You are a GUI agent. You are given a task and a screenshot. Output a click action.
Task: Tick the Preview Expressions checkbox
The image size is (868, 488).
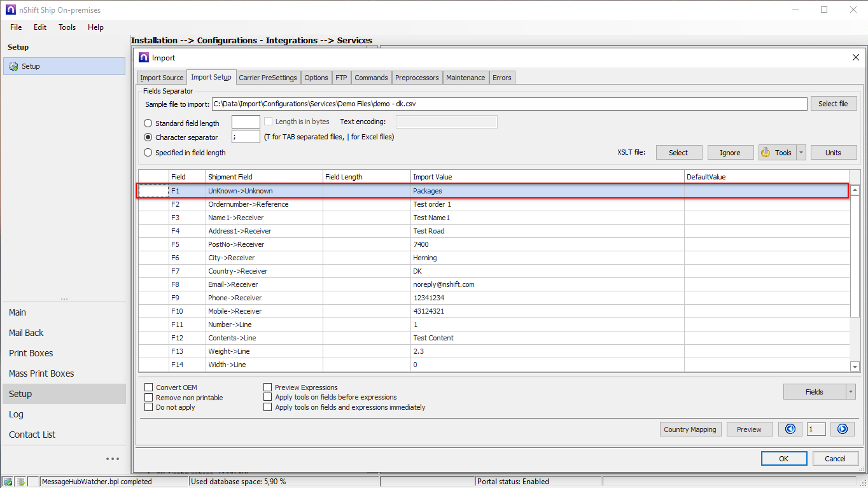268,387
